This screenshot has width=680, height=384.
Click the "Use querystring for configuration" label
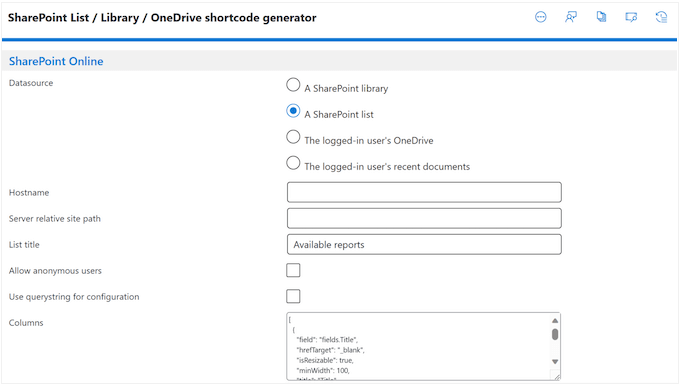pyautogui.click(x=74, y=297)
